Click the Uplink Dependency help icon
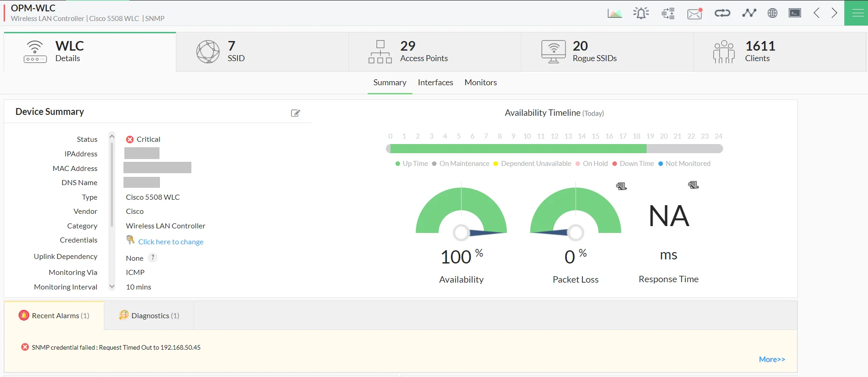868x377 pixels. tap(153, 258)
